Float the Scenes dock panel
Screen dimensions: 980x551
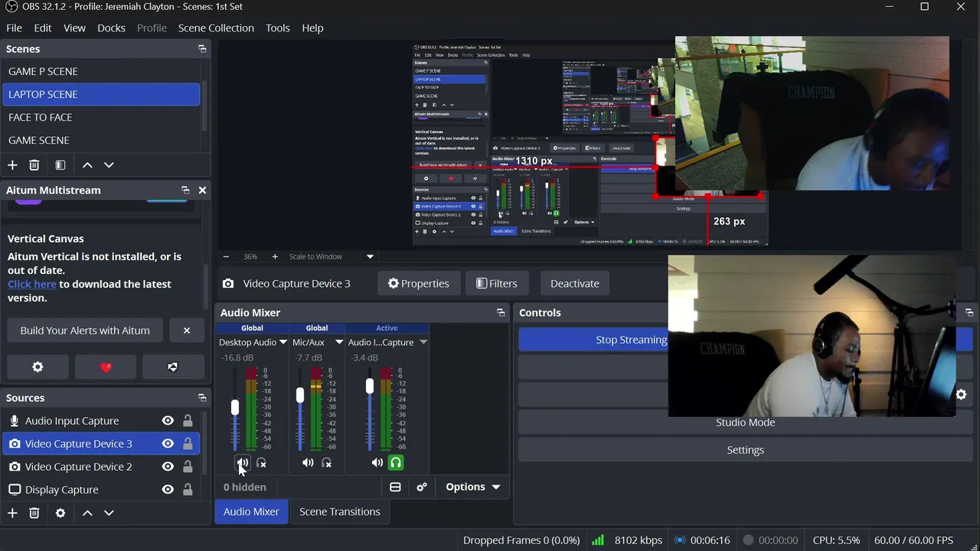click(202, 48)
